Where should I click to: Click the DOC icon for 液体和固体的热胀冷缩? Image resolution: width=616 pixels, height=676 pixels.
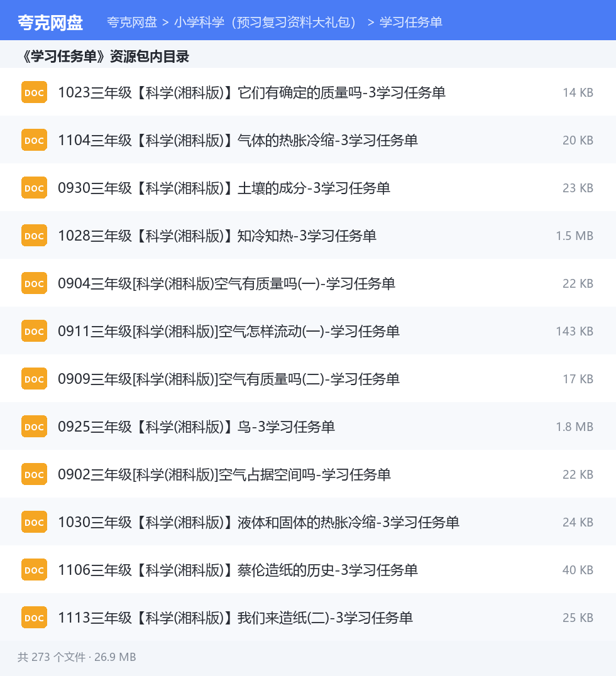click(x=34, y=522)
